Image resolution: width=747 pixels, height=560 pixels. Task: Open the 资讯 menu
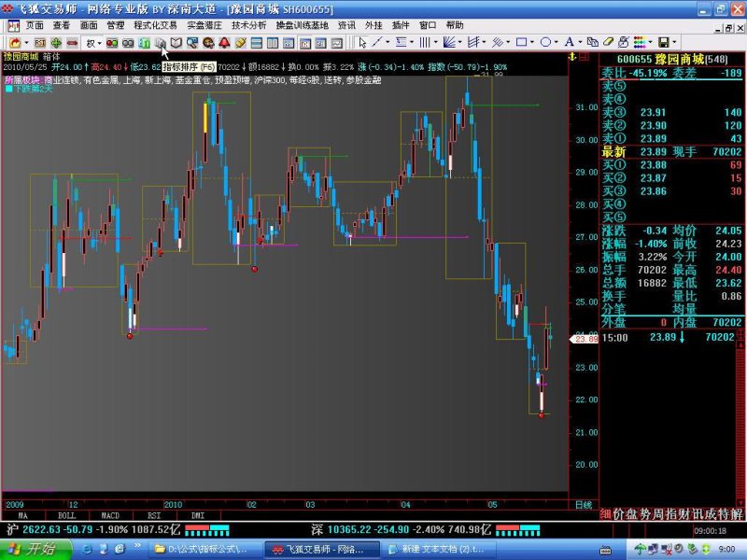[346, 25]
